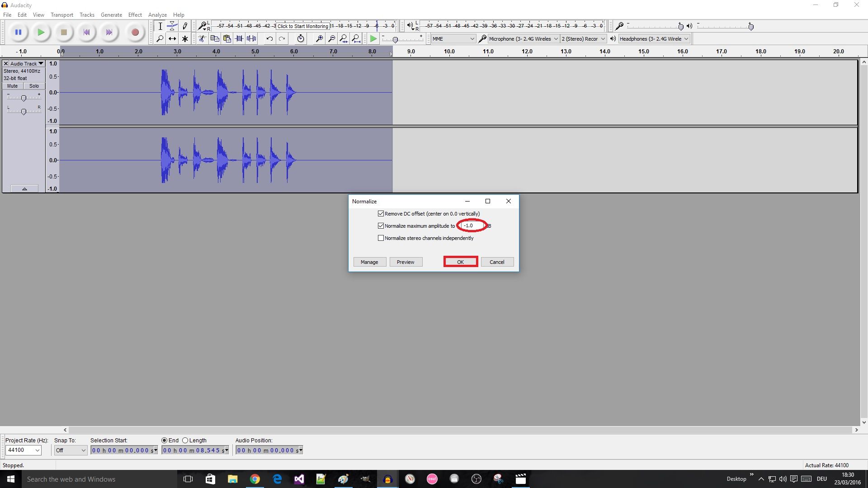868x488 pixels.
Task: Click the Trim Audio icon
Action: pyautogui.click(x=239, y=38)
